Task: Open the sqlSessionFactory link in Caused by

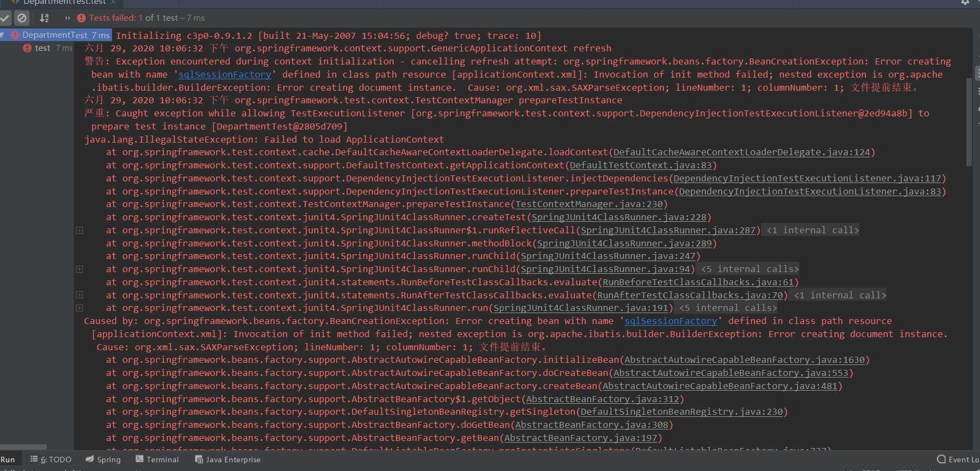Action: [x=670, y=321]
